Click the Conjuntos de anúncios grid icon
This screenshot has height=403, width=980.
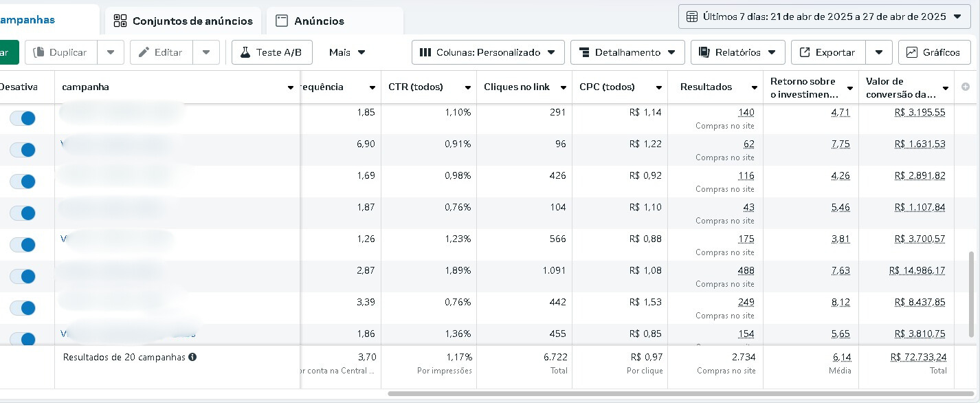(120, 21)
